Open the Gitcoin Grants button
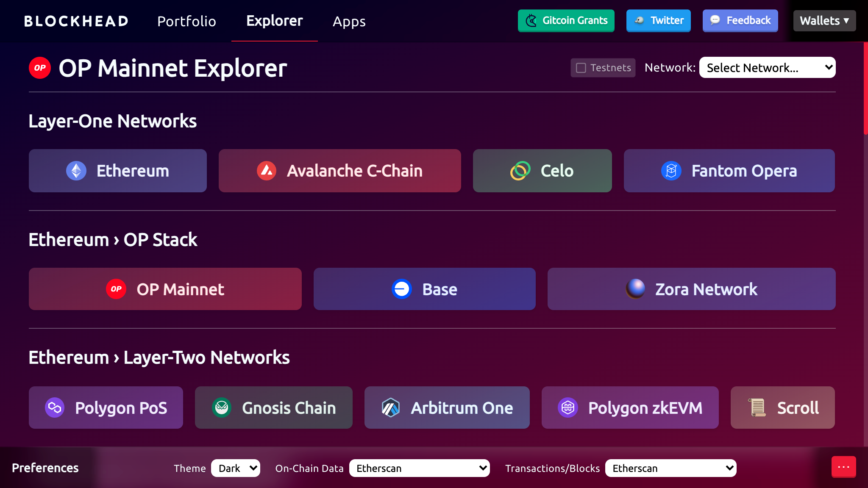868x488 pixels. [x=566, y=20]
